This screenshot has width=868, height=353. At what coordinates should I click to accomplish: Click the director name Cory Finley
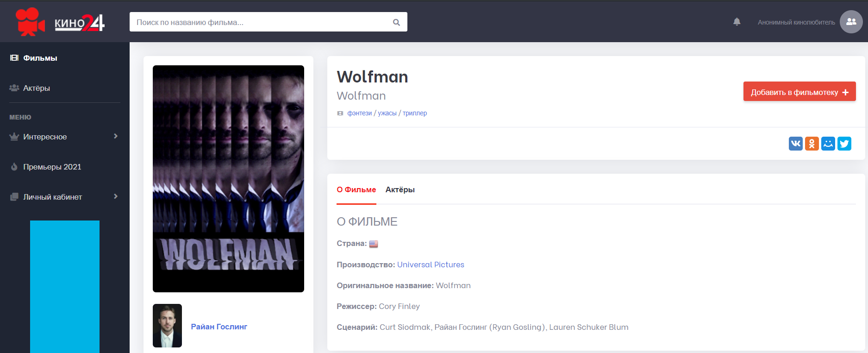pyautogui.click(x=399, y=306)
